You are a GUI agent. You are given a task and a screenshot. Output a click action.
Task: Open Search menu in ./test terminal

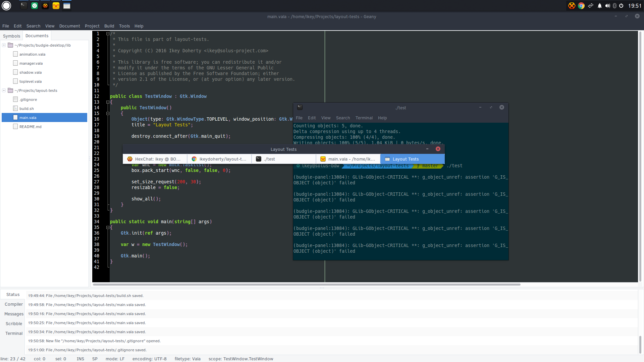click(343, 118)
